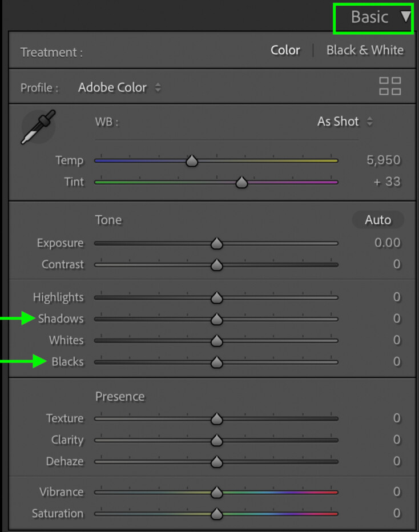Select the Clarity slider handle
Screen dimensions: 419x532
(x=217, y=440)
